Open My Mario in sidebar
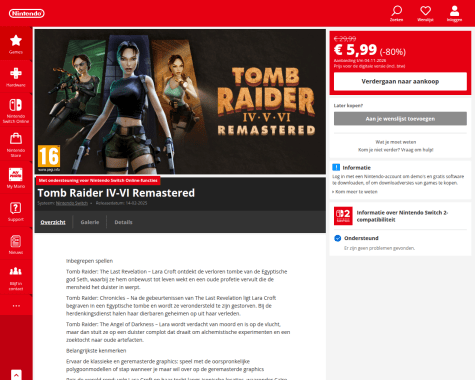Image resolution: width=475 pixels, height=380 pixels. coord(16,178)
